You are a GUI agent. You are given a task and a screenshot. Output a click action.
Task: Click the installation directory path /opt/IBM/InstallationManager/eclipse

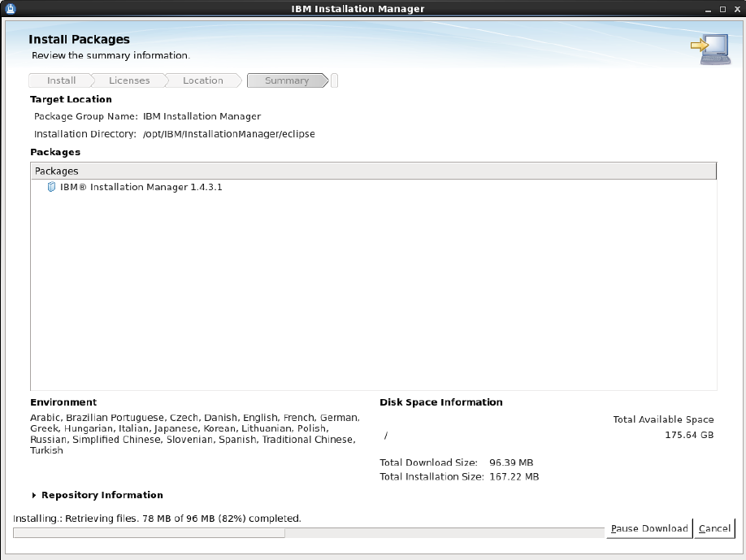coord(229,134)
